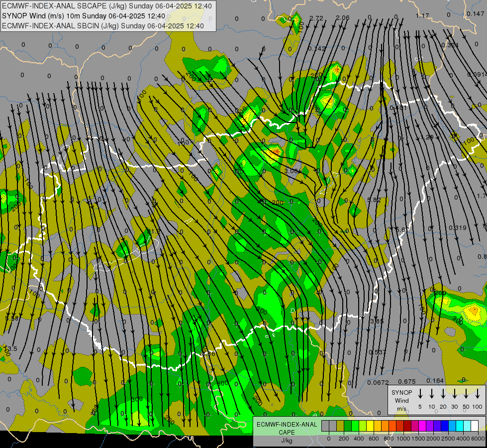Click the '1500' tick under CAPE legend
487x448 pixels.
(x=418, y=439)
